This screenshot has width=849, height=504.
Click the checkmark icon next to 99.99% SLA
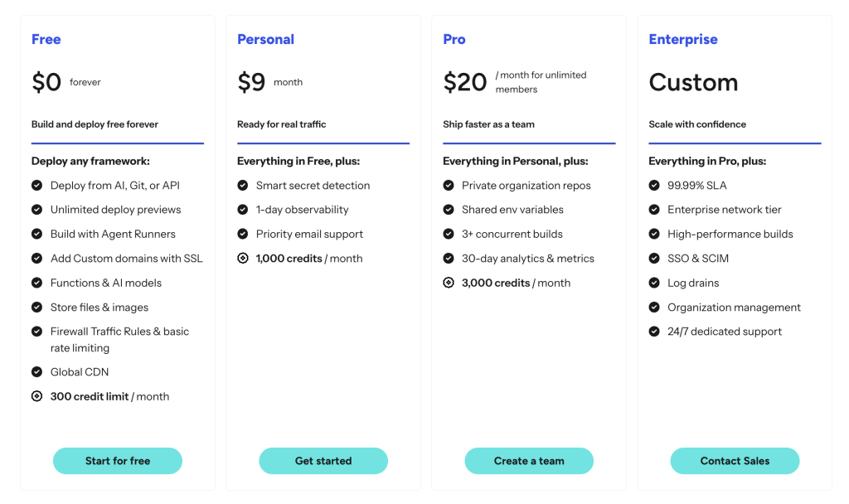click(654, 186)
